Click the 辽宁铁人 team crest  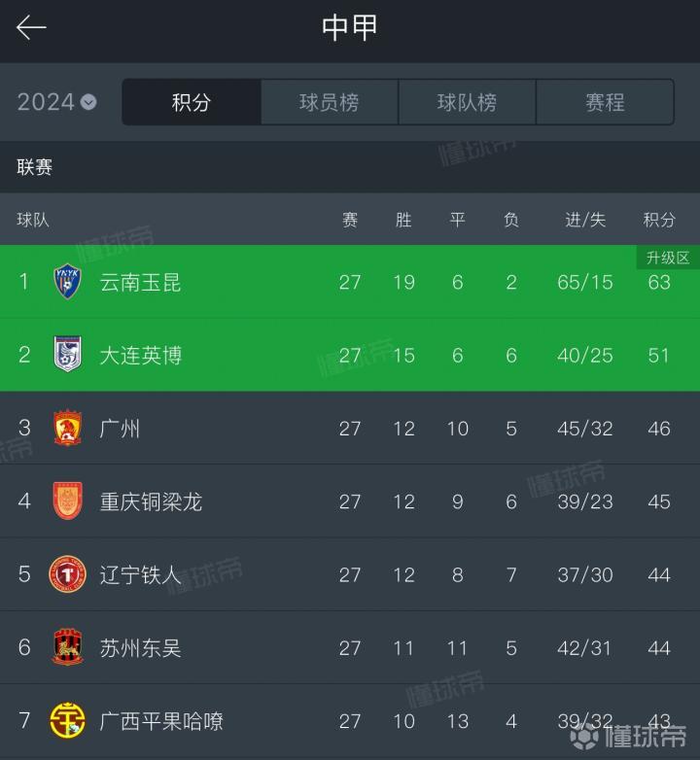(67, 574)
